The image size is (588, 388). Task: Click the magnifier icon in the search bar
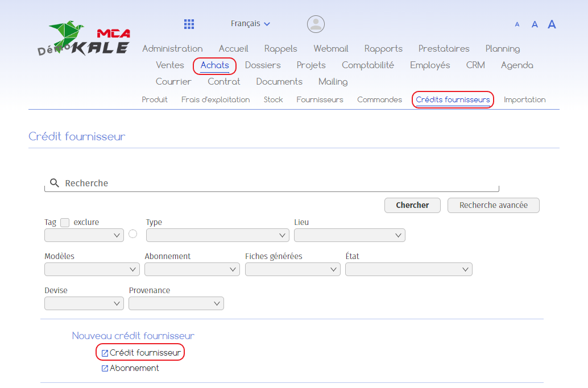click(55, 182)
